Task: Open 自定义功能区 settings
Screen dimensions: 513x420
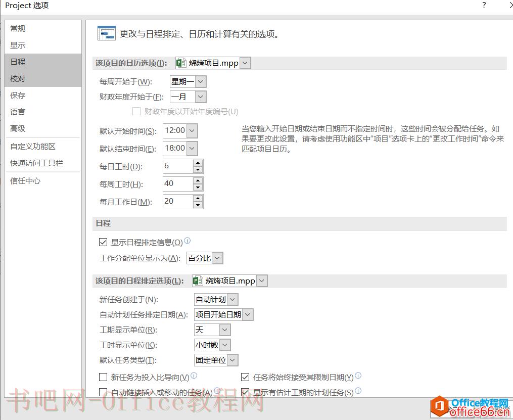Action: [x=43, y=147]
